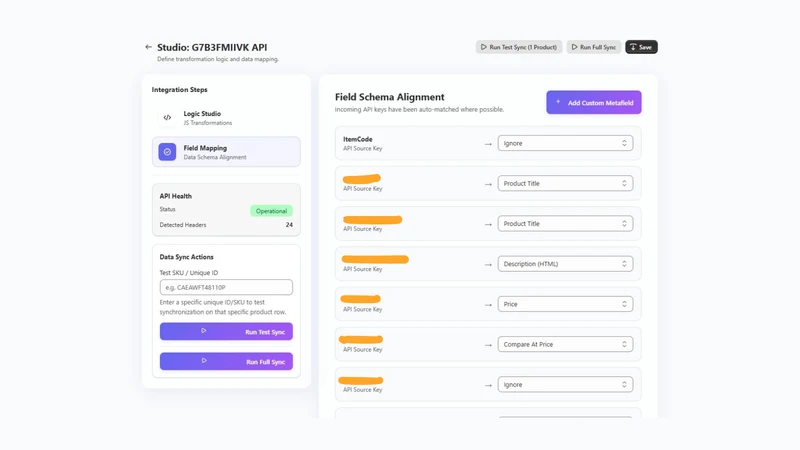Click the Detected Headers value 24
The height and width of the screenshot is (450, 800).
[289, 225]
